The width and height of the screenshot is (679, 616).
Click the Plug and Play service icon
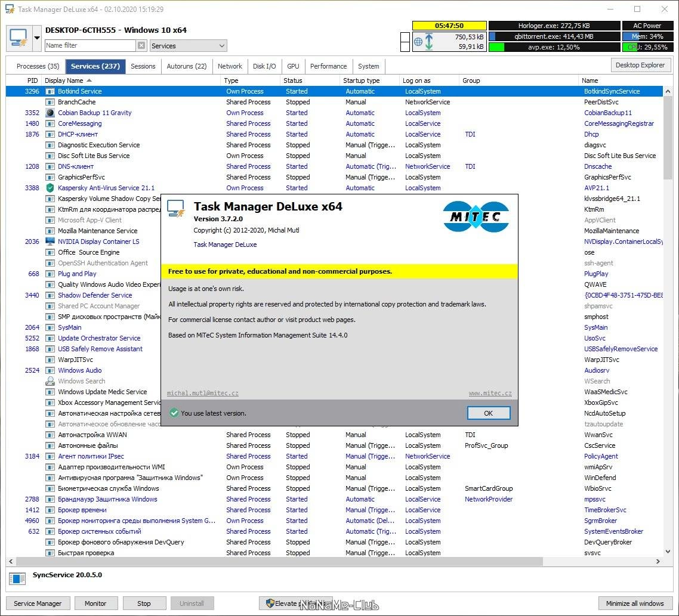click(50, 274)
